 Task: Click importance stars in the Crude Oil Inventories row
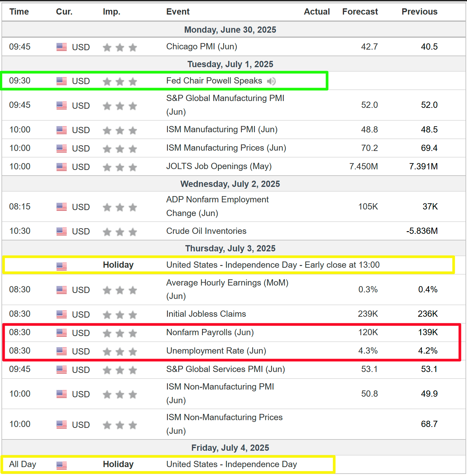click(120, 231)
